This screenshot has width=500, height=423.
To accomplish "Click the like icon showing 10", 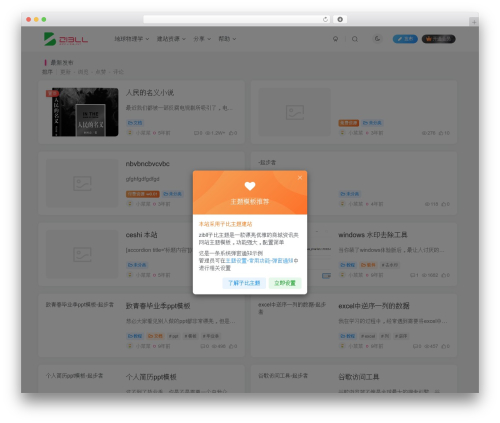I will [441, 133].
